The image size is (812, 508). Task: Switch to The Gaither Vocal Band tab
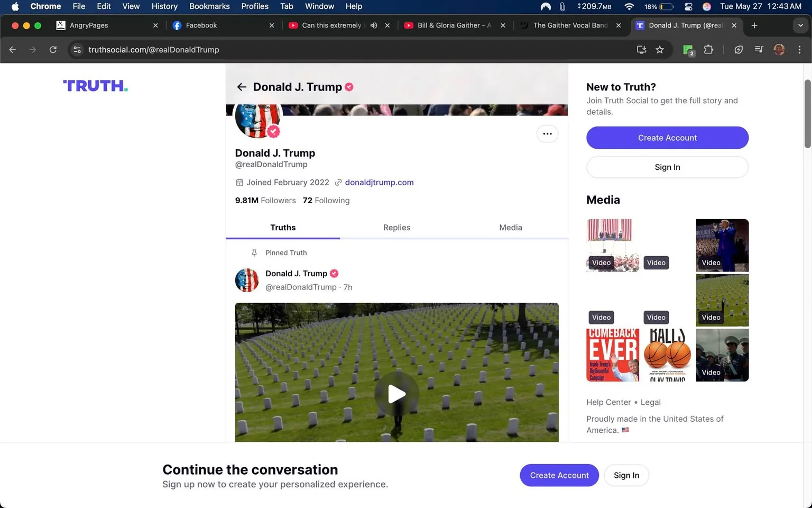[570, 25]
